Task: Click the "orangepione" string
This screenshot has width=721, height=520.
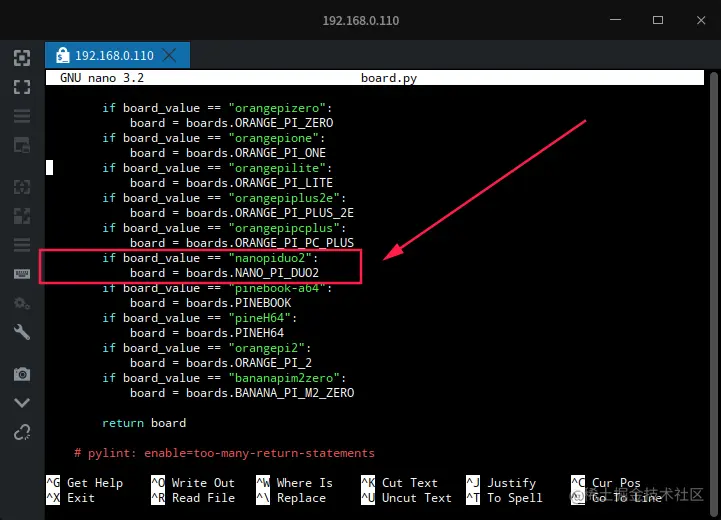Action: (x=274, y=138)
